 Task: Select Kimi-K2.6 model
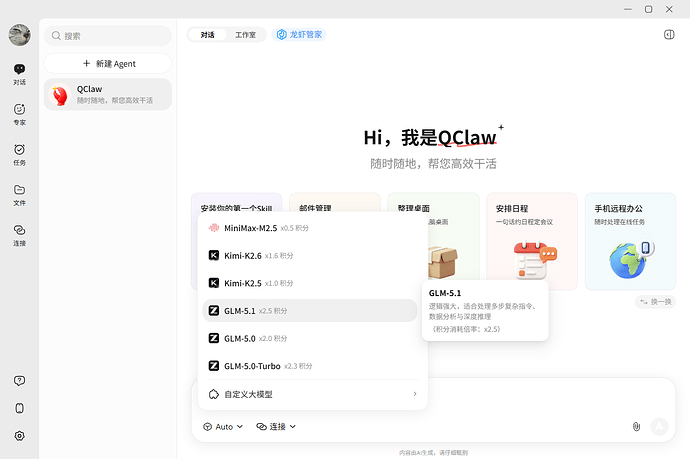[310, 256]
